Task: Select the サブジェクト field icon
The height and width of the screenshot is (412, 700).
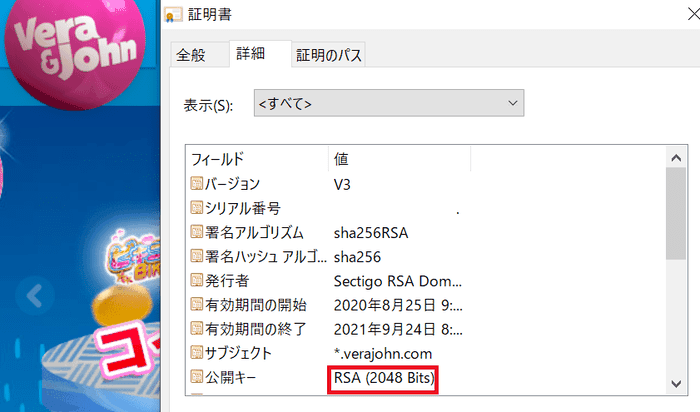Action: click(196, 354)
